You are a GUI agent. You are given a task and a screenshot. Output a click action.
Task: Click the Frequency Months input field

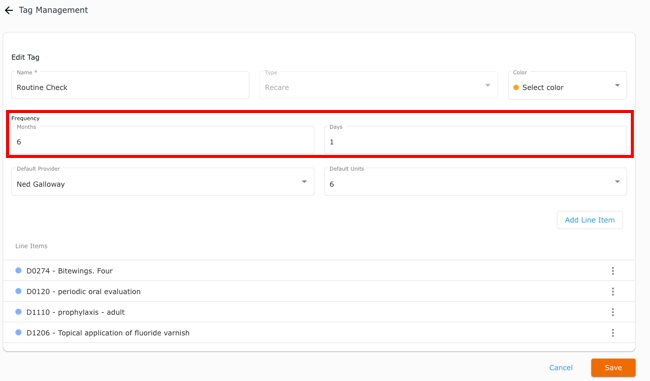[x=162, y=140]
